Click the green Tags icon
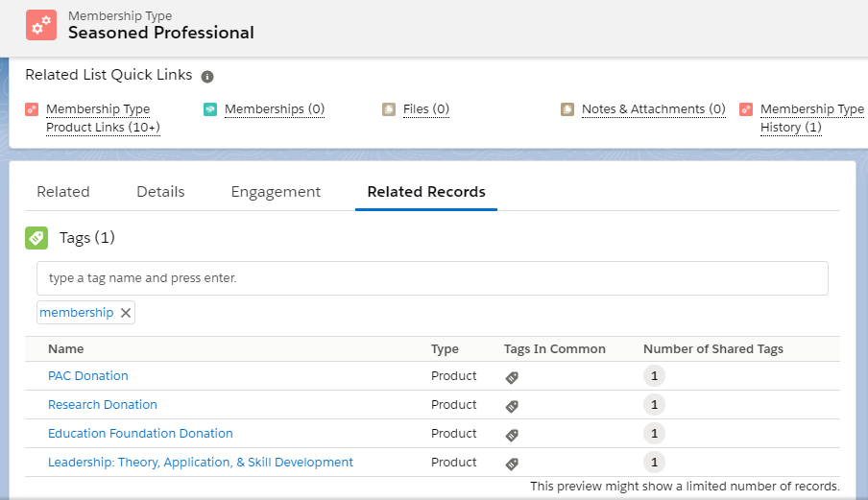Screen dimensions: 868x500 click(x=36, y=237)
